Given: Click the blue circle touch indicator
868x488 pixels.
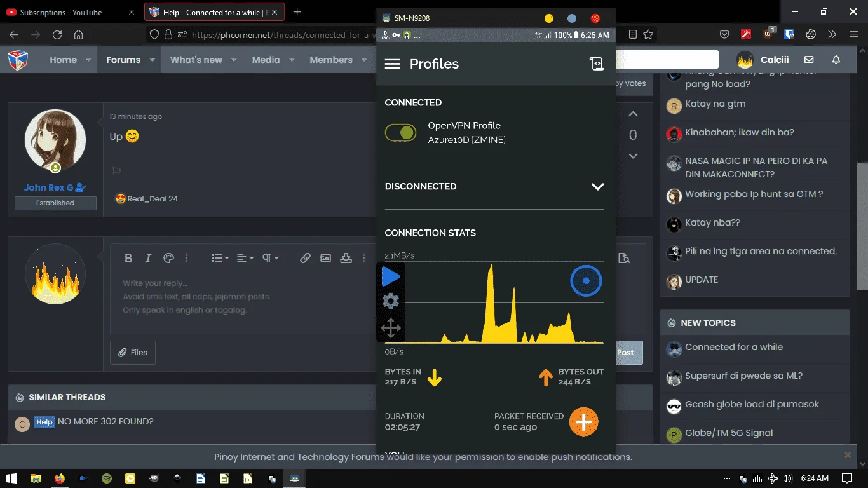Looking at the screenshot, I should (x=586, y=280).
